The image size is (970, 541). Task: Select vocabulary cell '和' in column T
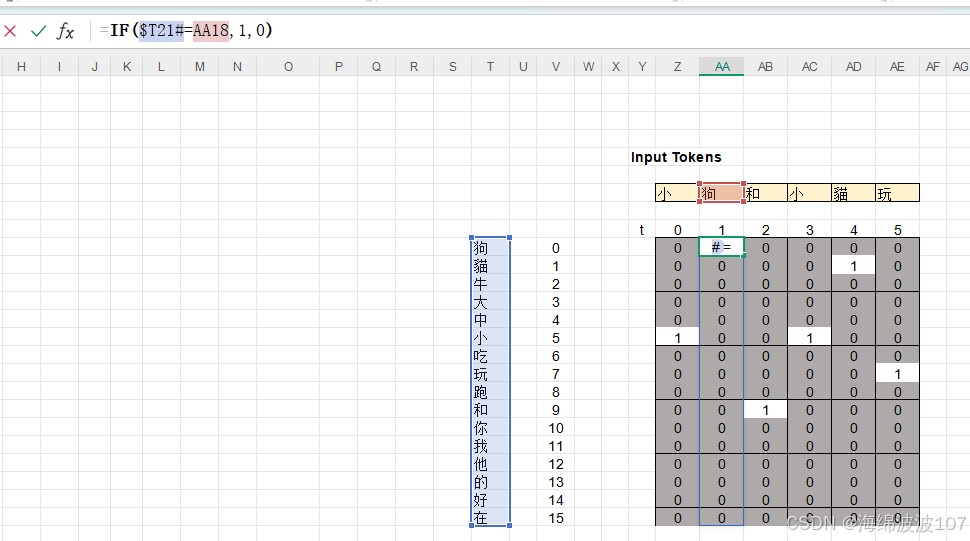click(490, 409)
